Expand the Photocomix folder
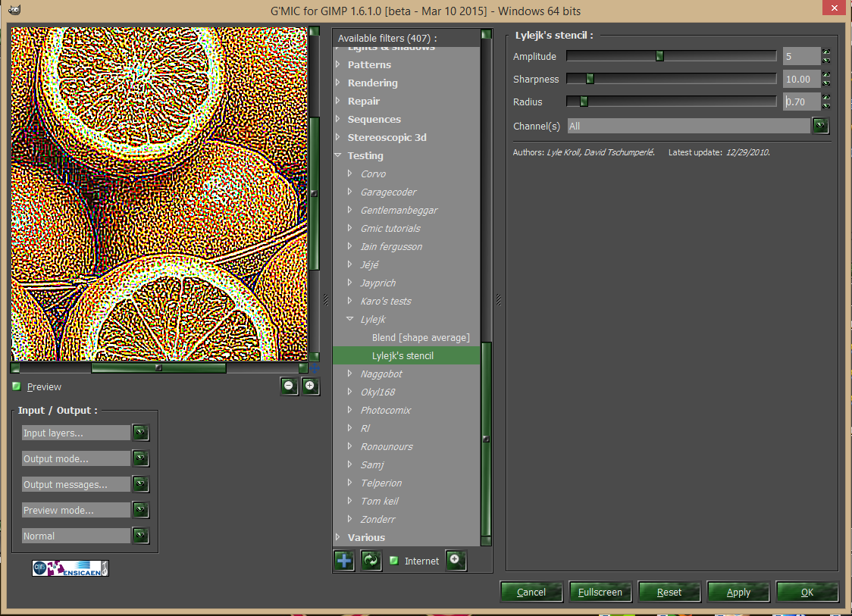Viewport: 852px width, 616px height. coord(350,410)
